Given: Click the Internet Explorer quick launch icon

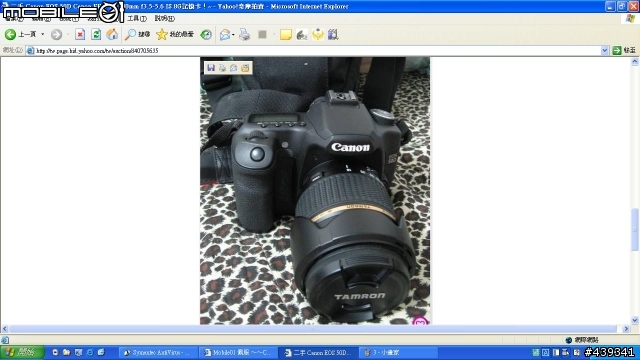Looking at the screenshot, I should click(x=90, y=353).
